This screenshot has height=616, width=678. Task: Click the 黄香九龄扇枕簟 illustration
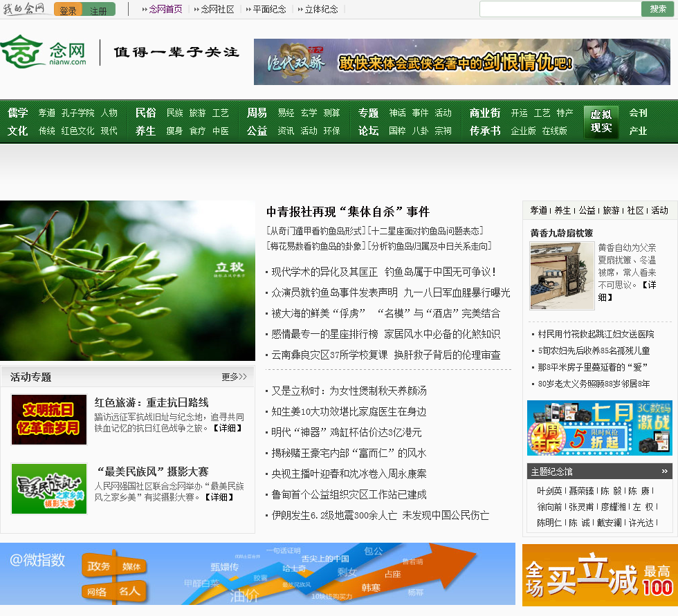point(562,276)
